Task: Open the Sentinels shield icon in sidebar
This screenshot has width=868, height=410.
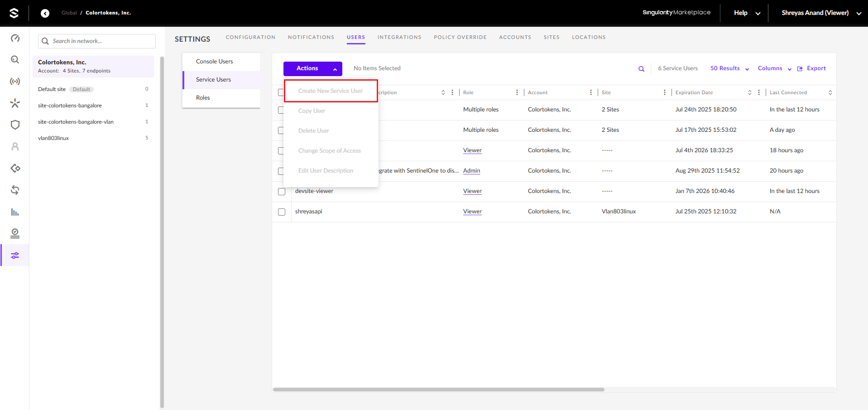Action: [15, 125]
